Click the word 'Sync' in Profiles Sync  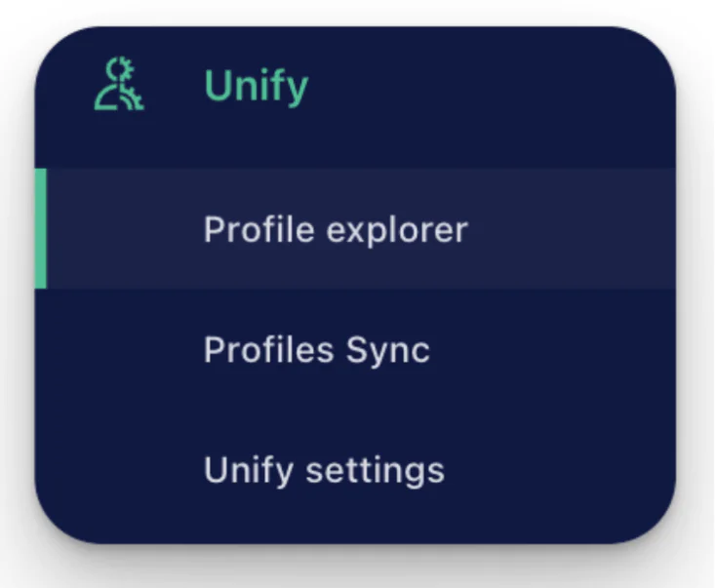[x=387, y=351]
